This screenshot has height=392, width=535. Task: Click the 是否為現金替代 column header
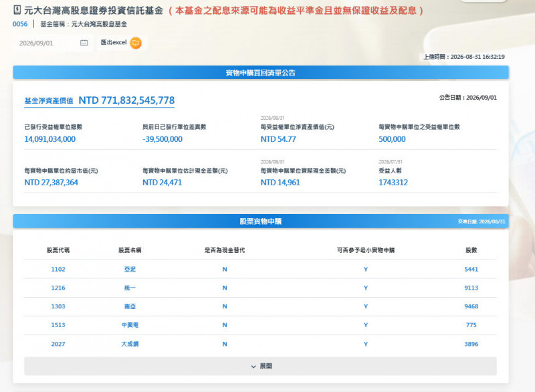click(225, 250)
